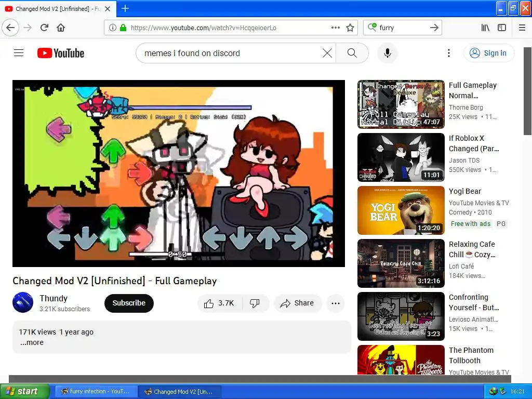This screenshot has height=399, width=532.
Task: Click the video player to pause
Action: tap(179, 174)
